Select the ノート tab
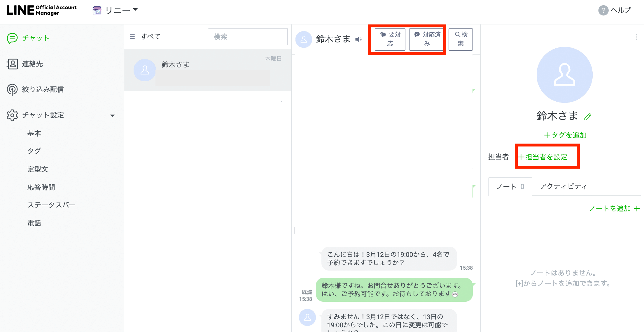 coord(510,186)
